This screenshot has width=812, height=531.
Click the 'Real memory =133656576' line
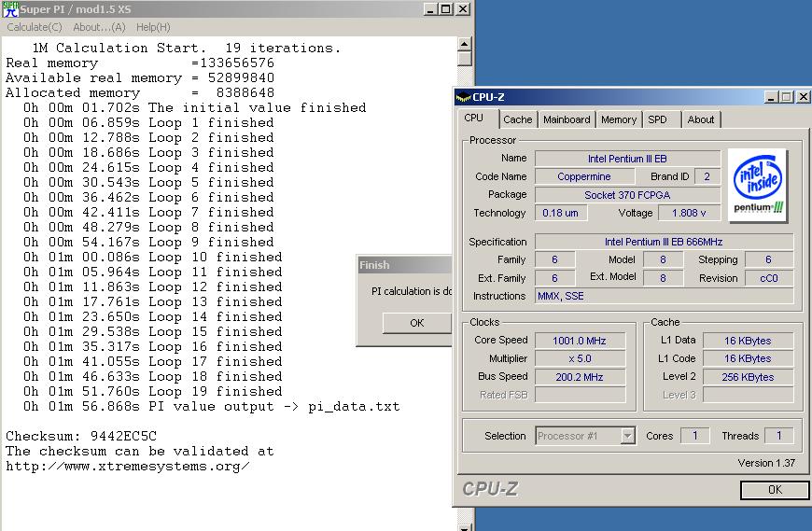(x=140, y=63)
